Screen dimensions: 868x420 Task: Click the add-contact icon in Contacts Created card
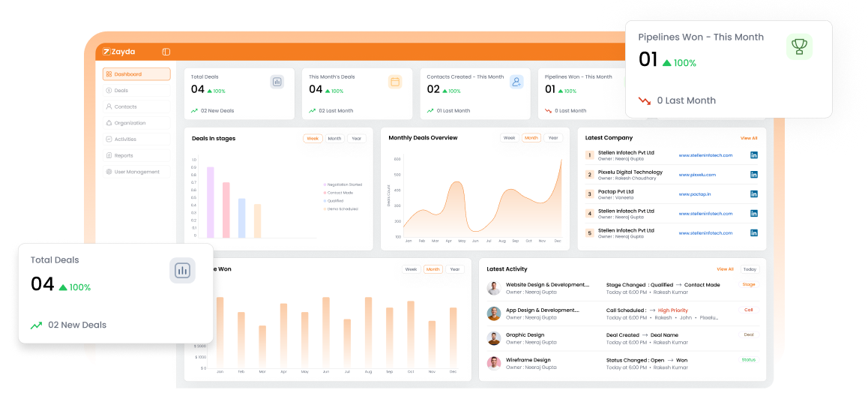[x=516, y=82]
